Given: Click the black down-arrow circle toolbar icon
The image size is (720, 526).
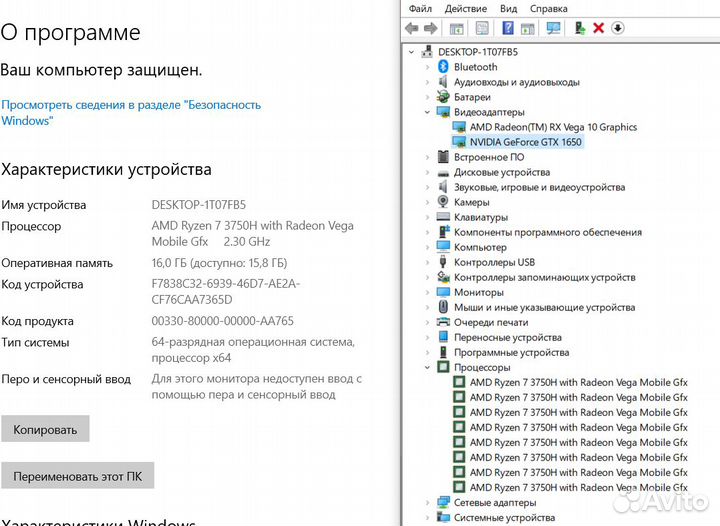Looking at the screenshot, I should point(618,28).
